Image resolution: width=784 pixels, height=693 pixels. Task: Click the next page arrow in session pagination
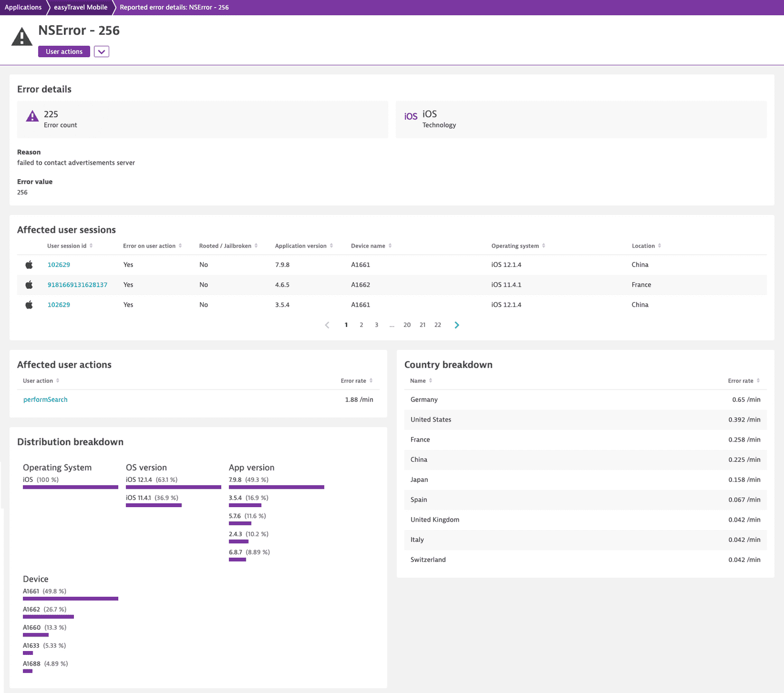[x=456, y=325]
